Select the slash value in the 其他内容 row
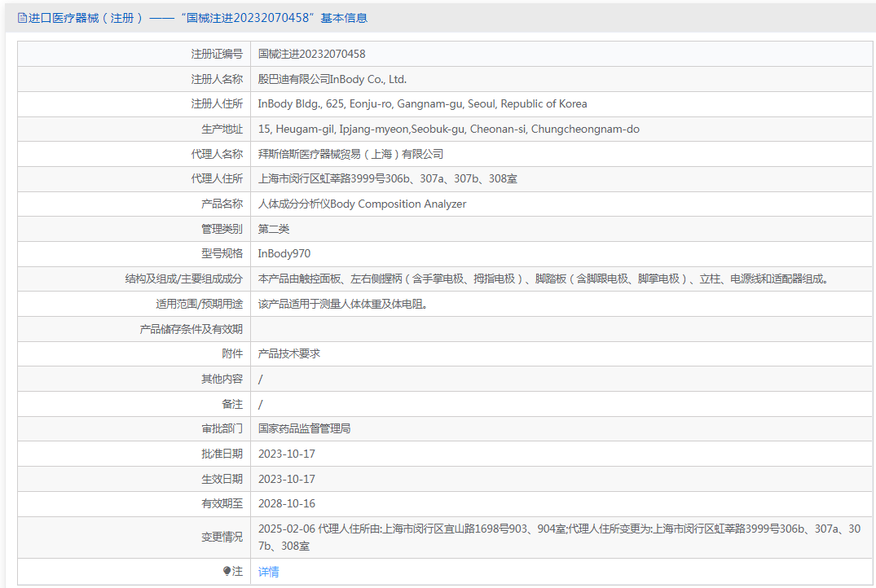This screenshot has width=876, height=588. point(260,380)
